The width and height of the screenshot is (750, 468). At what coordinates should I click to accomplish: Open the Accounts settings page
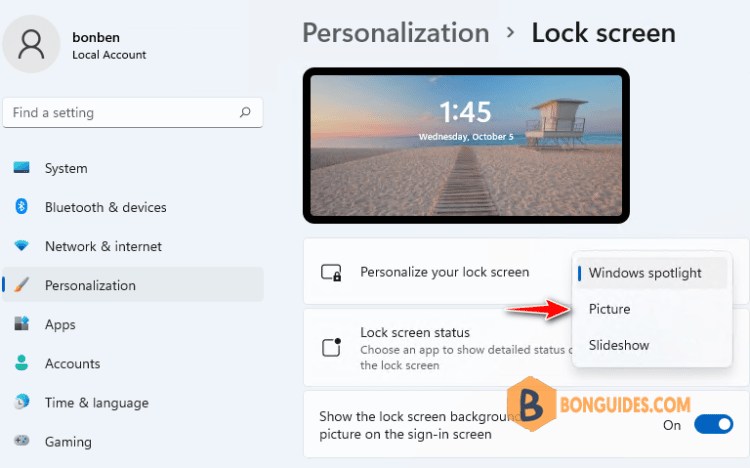point(72,363)
